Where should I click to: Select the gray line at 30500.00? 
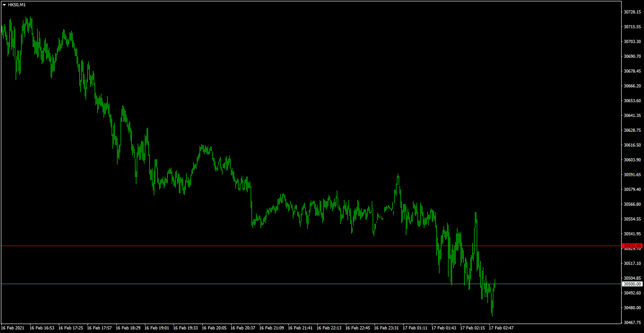(x=311, y=284)
